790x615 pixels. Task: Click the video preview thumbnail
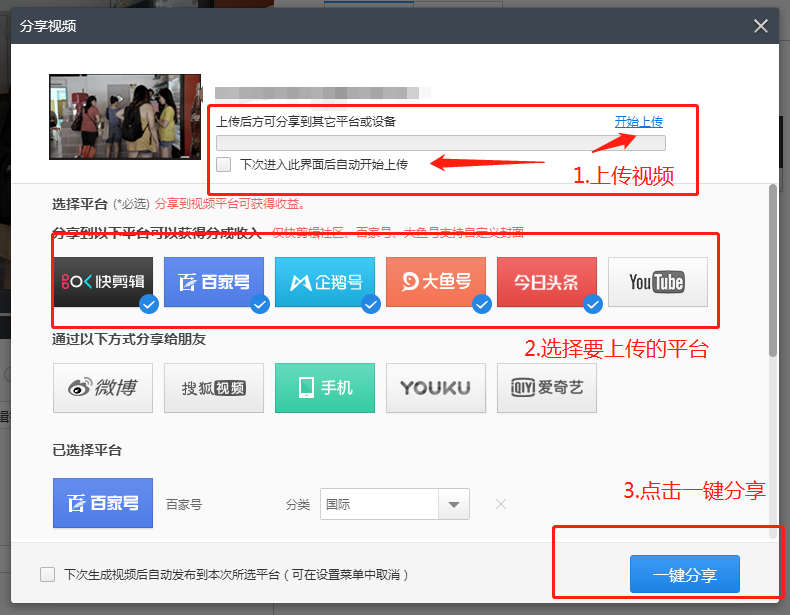pyautogui.click(x=124, y=117)
